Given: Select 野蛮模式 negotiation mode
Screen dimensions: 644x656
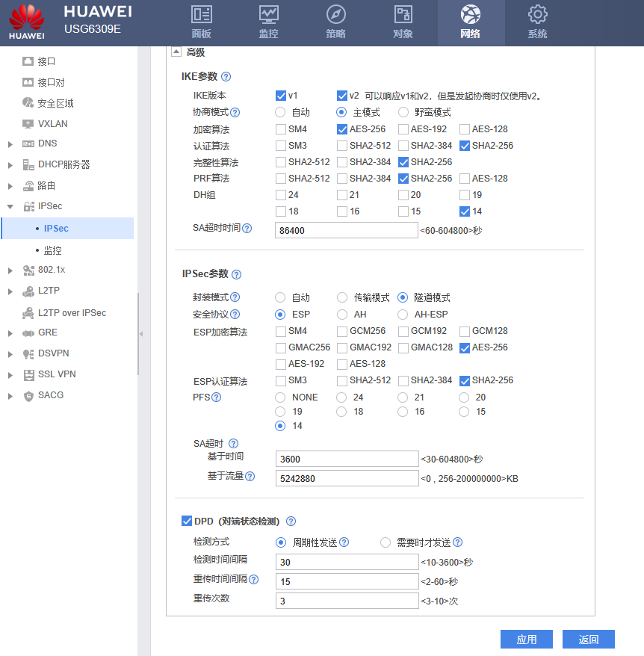Looking at the screenshot, I should (403, 112).
